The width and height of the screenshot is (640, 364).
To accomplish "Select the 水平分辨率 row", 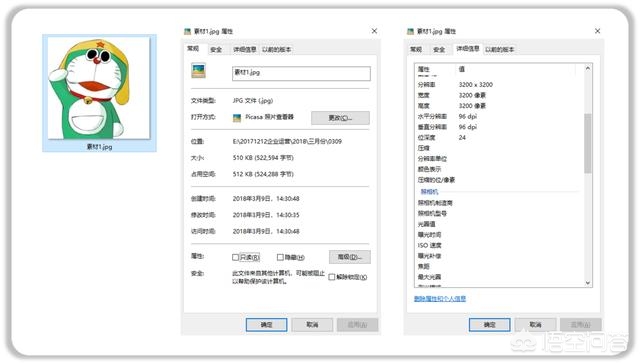I will 499,116.
